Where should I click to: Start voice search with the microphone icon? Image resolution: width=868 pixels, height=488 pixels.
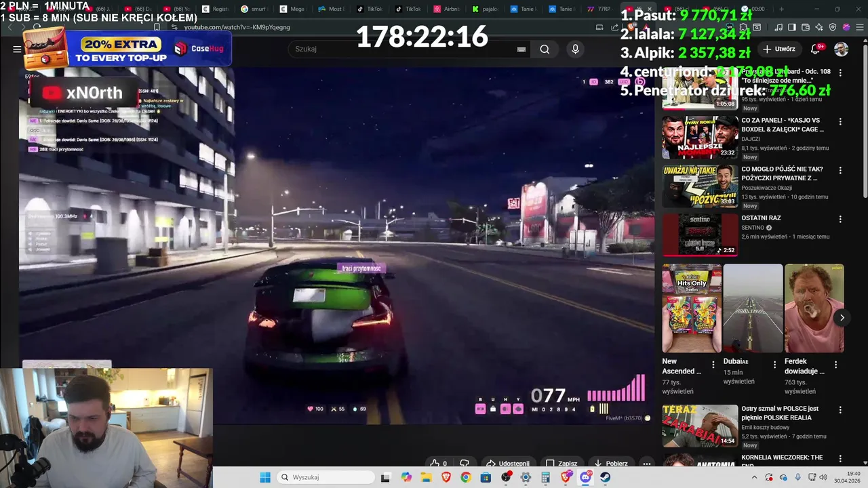tap(575, 49)
